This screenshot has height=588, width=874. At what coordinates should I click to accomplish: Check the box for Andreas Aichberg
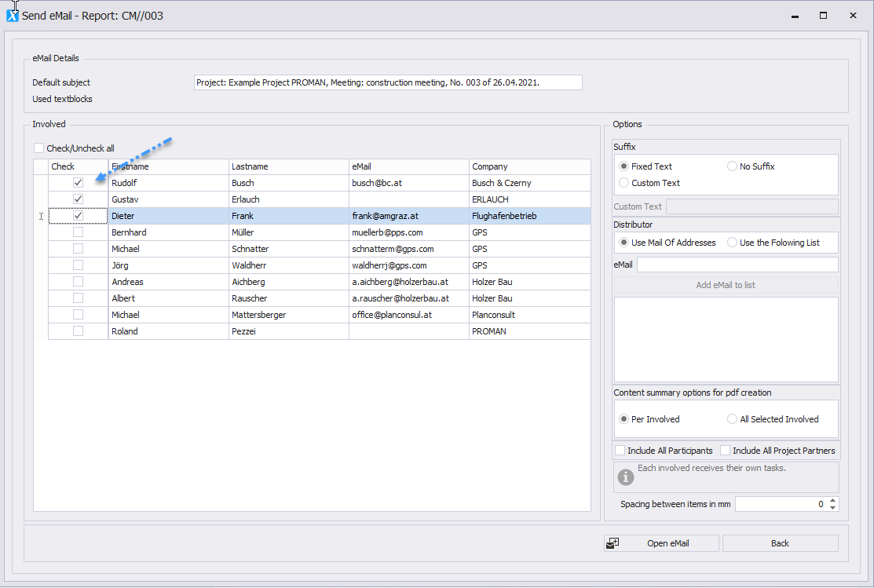click(78, 282)
